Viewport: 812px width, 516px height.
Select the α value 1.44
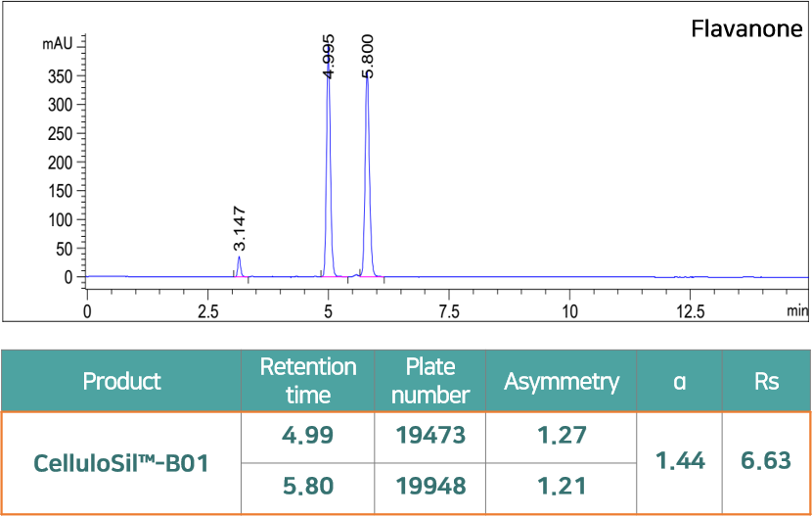click(679, 461)
